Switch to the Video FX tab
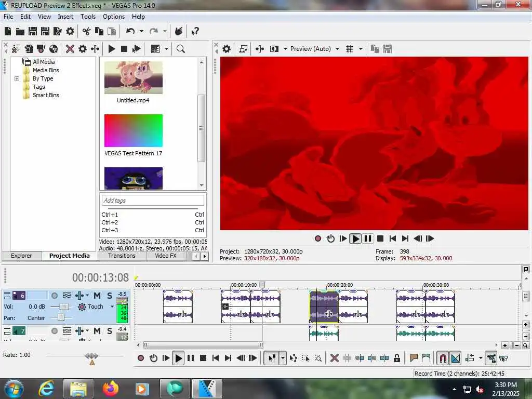The image size is (532, 399). (166, 256)
